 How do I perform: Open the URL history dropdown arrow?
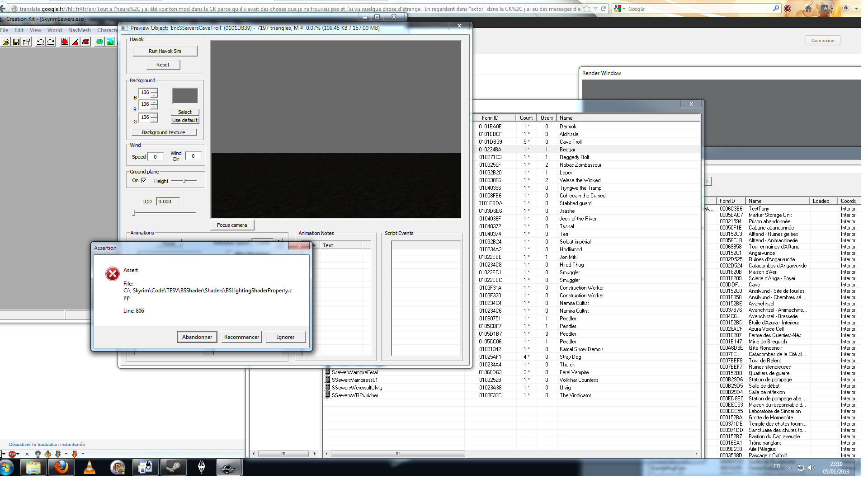pyautogui.click(x=595, y=9)
